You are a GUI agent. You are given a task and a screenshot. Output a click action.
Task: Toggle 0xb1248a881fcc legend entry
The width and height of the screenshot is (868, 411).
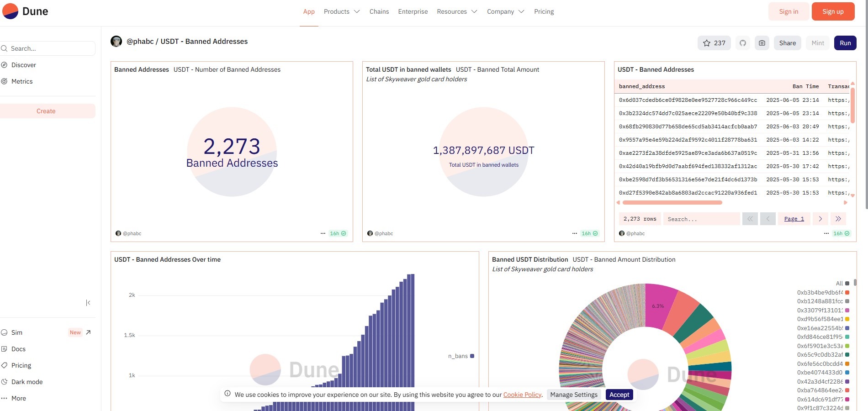pyautogui.click(x=823, y=301)
